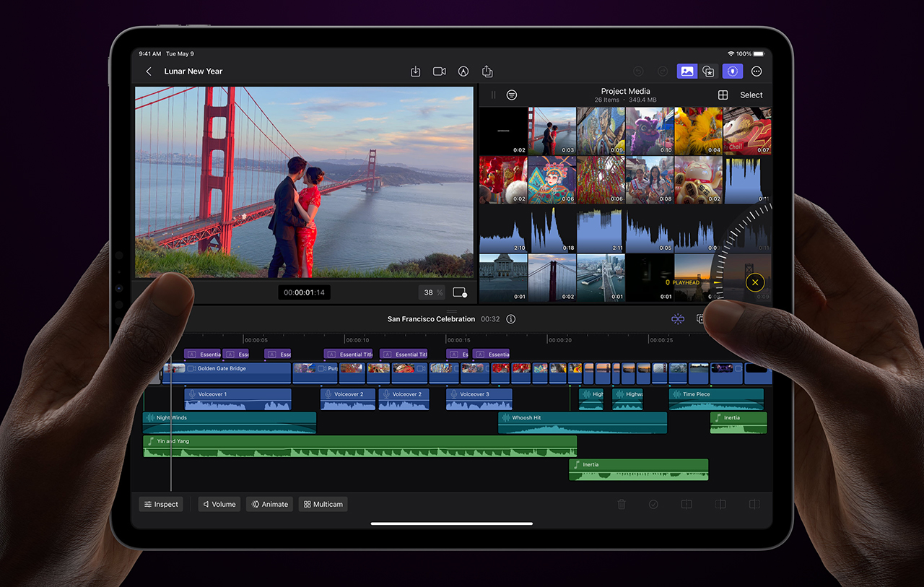Screen dimensions: 924x587
Task: Open the 38% viewer zoom control
Action: [x=431, y=292]
